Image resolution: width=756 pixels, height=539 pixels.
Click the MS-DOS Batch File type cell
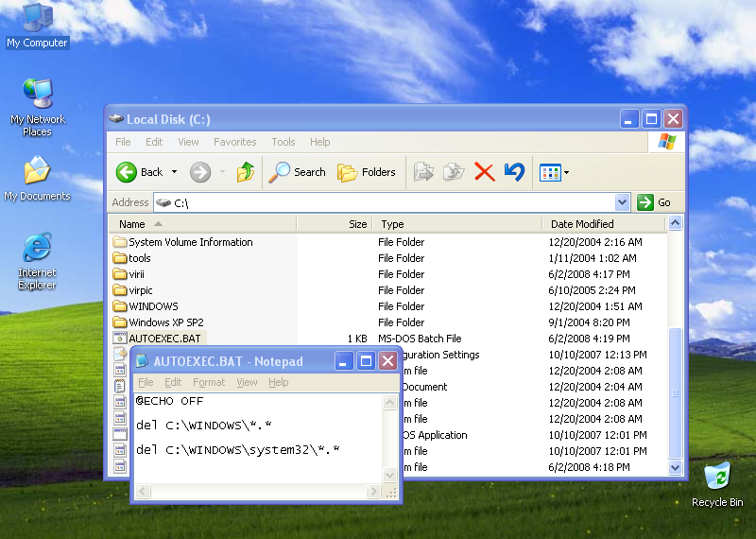420,339
